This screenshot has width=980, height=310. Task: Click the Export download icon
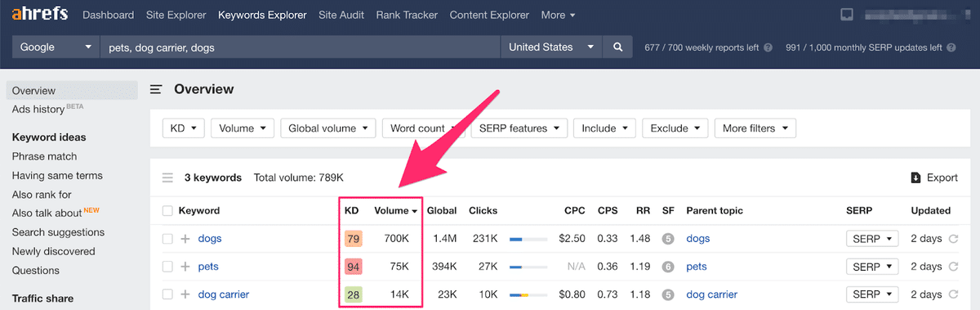click(915, 177)
